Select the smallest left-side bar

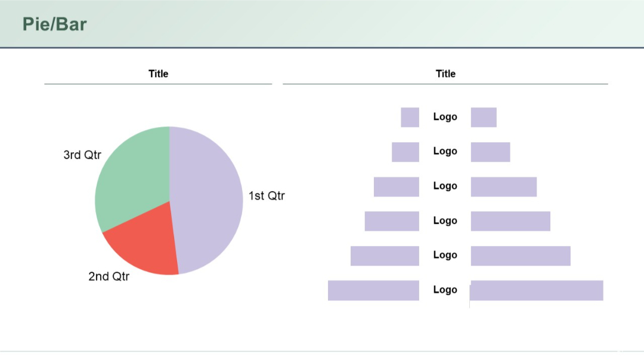click(x=410, y=117)
